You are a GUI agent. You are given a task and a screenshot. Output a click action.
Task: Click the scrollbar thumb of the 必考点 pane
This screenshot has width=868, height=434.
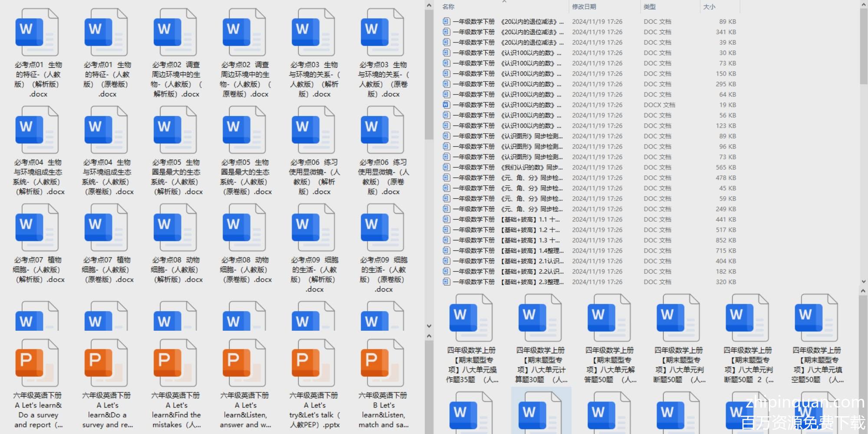point(429,75)
